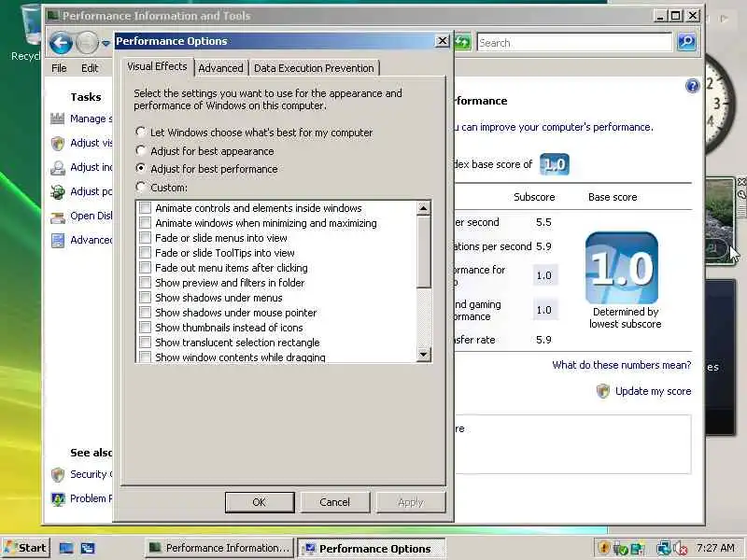Click the large 1.0 base score badge
747x560 pixels.
pos(622,268)
